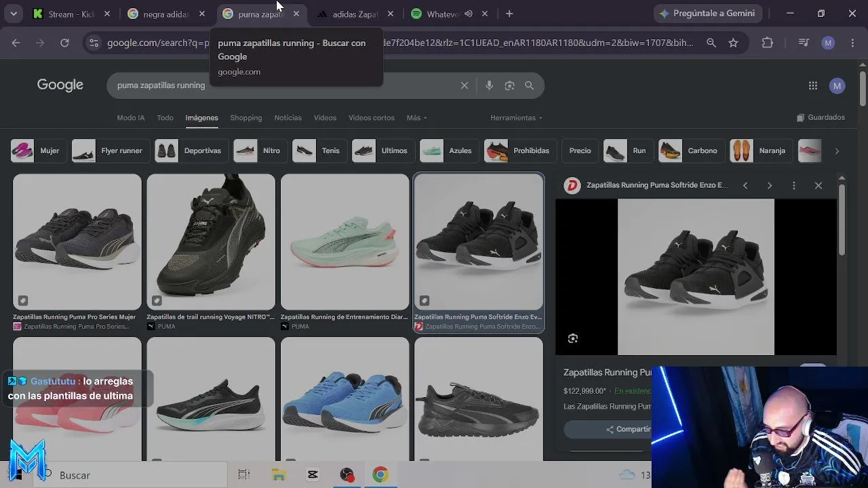Search by image with Google Lens camera icon
Screen dimensions: 868x488
(x=509, y=85)
